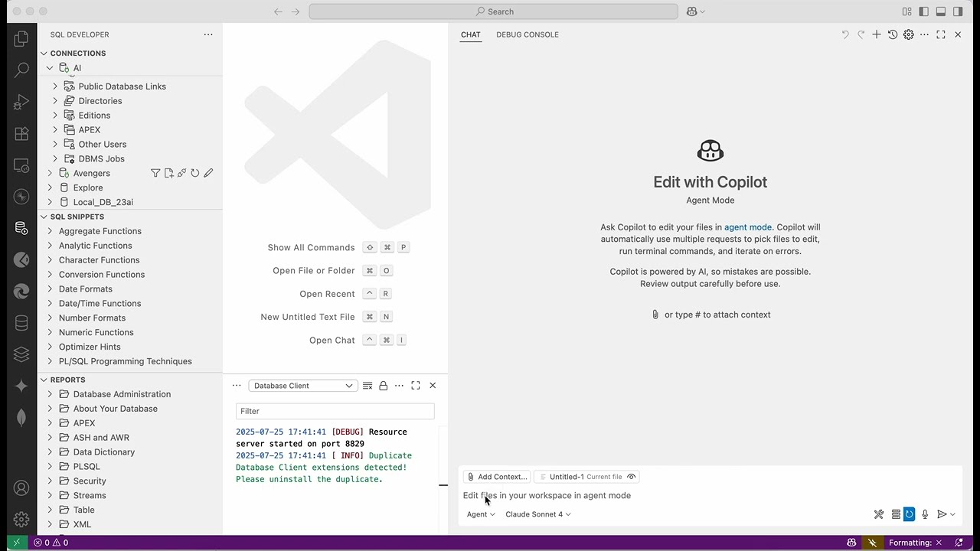Click Configure Tools wrench icon in chat
The width and height of the screenshot is (980, 551).
[x=879, y=514]
